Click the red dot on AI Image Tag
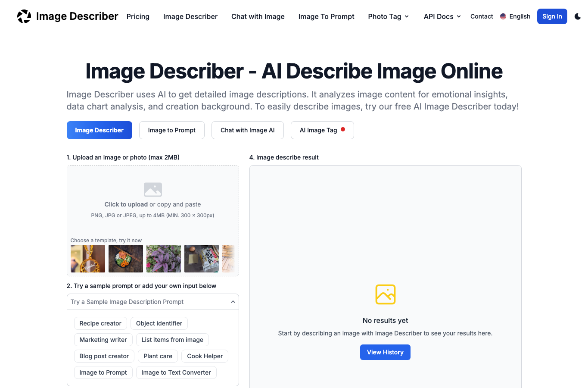Viewport: 588px width, 388px height. point(343,129)
